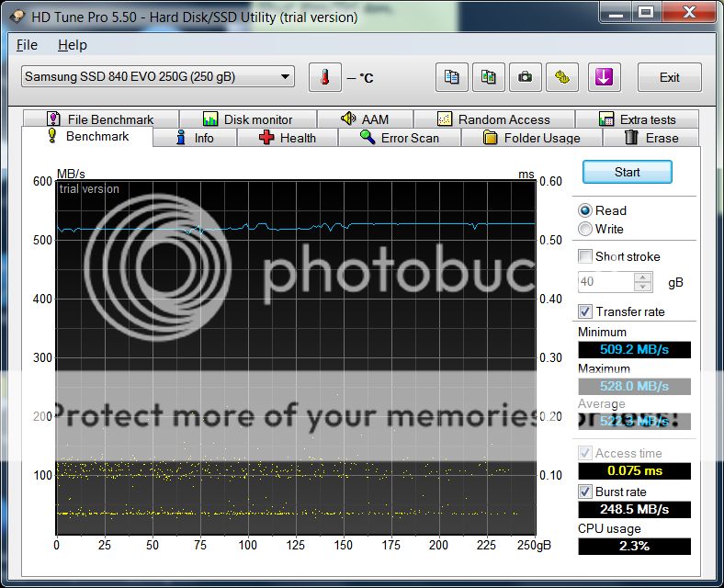Select the Benchmark tab
Image resolution: width=724 pixels, height=588 pixels.
coord(87,137)
